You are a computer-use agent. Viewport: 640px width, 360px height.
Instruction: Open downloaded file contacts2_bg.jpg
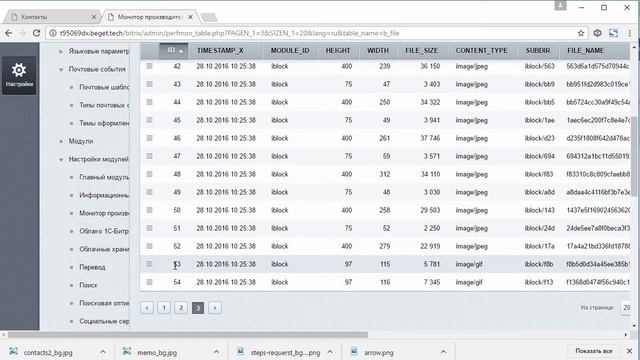pos(48,352)
